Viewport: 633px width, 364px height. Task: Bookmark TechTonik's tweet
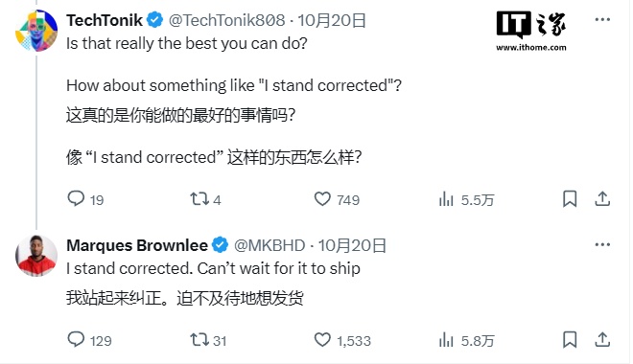click(x=570, y=198)
